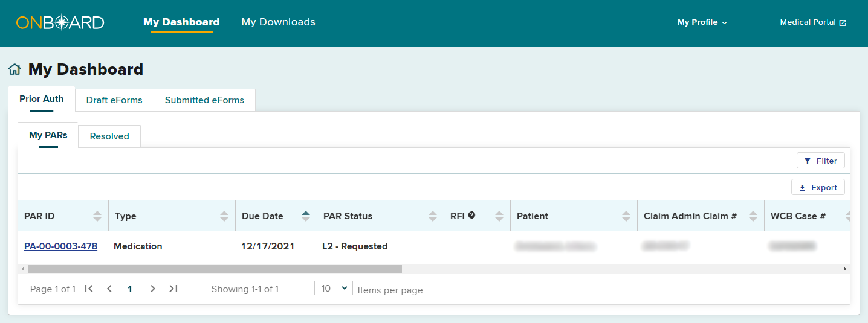
Task: Go to next page arrow
Action: pyautogui.click(x=153, y=289)
